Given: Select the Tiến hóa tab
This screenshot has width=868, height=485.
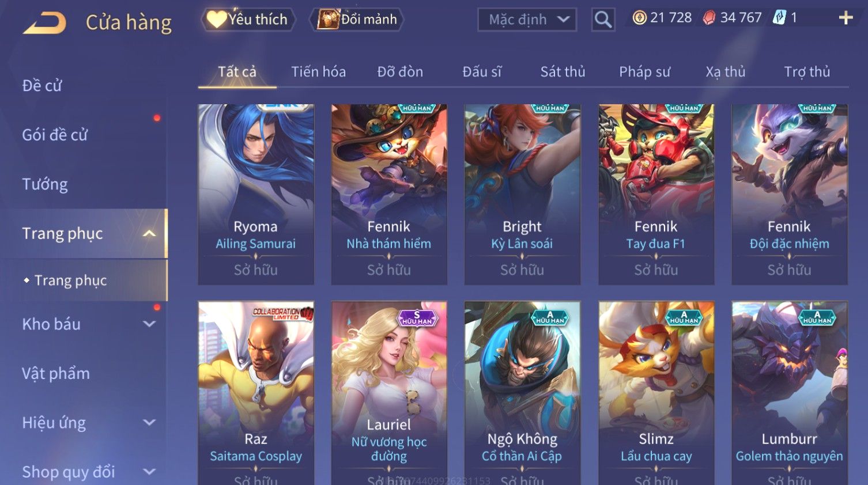Looking at the screenshot, I should pos(318,71).
